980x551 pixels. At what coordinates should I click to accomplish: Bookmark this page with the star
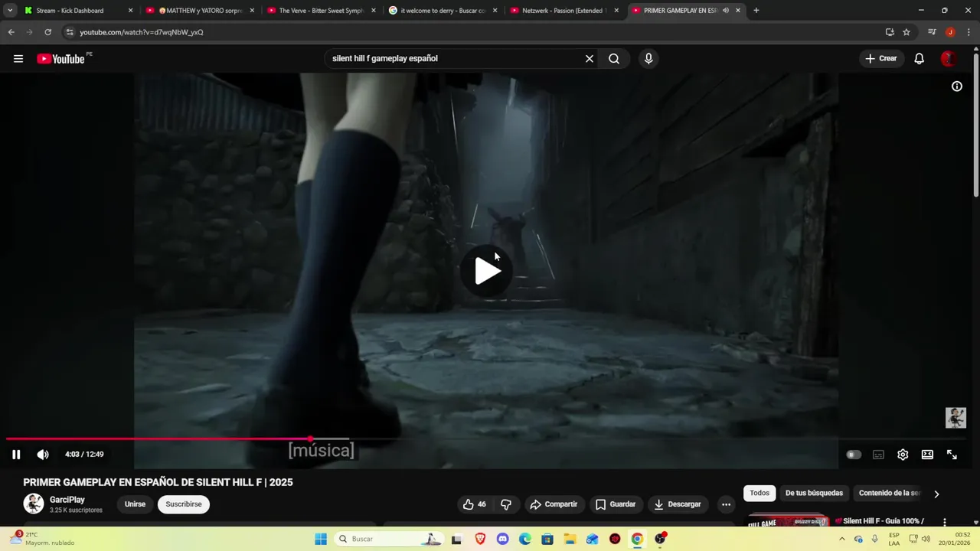tap(906, 32)
